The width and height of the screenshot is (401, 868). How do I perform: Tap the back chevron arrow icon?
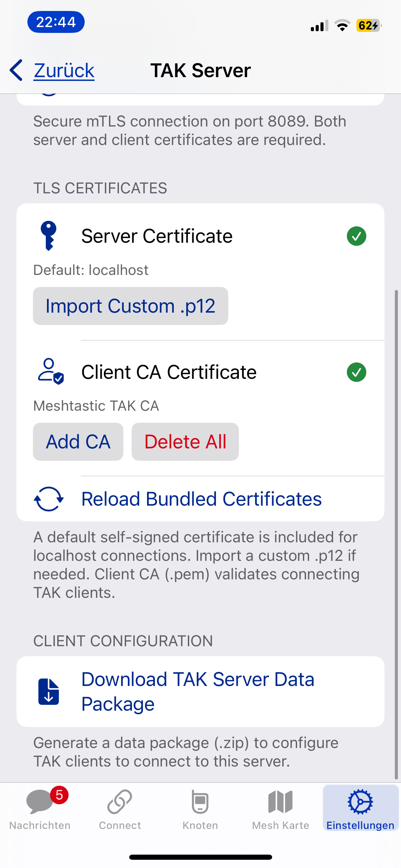tap(16, 70)
